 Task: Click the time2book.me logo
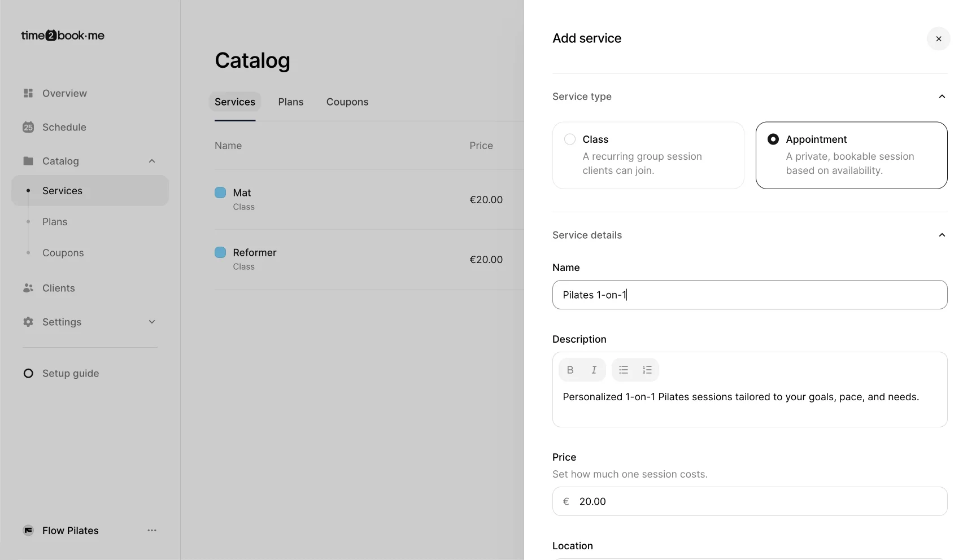pyautogui.click(x=63, y=36)
